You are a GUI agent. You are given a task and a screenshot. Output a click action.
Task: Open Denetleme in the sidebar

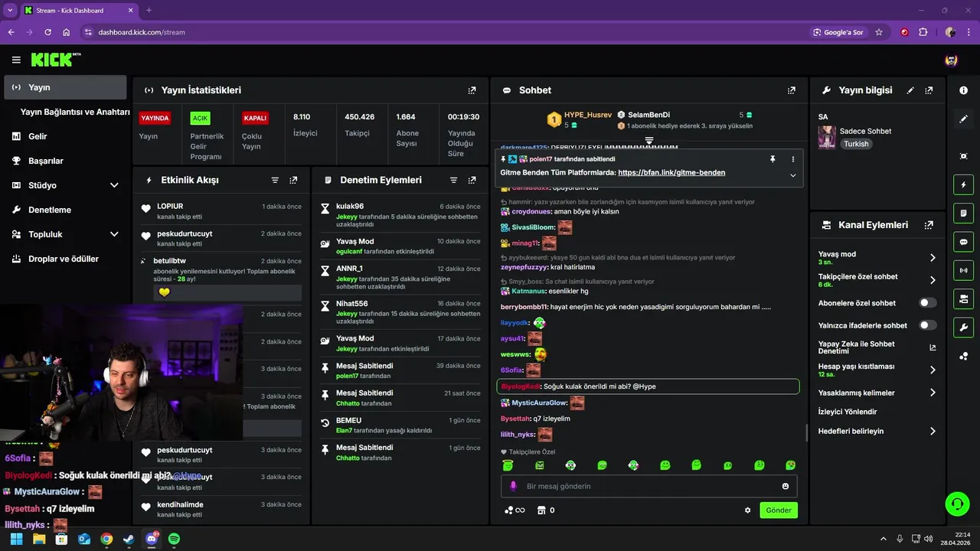click(65, 210)
